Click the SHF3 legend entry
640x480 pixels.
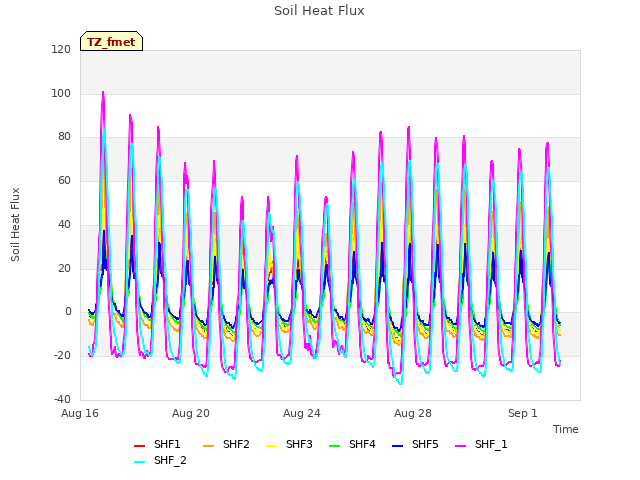289,444
